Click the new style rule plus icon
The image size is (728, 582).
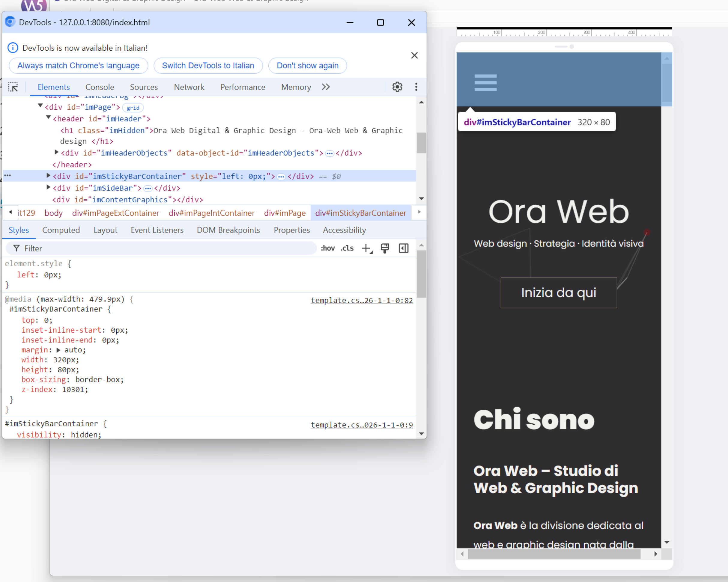click(x=366, y=248)
